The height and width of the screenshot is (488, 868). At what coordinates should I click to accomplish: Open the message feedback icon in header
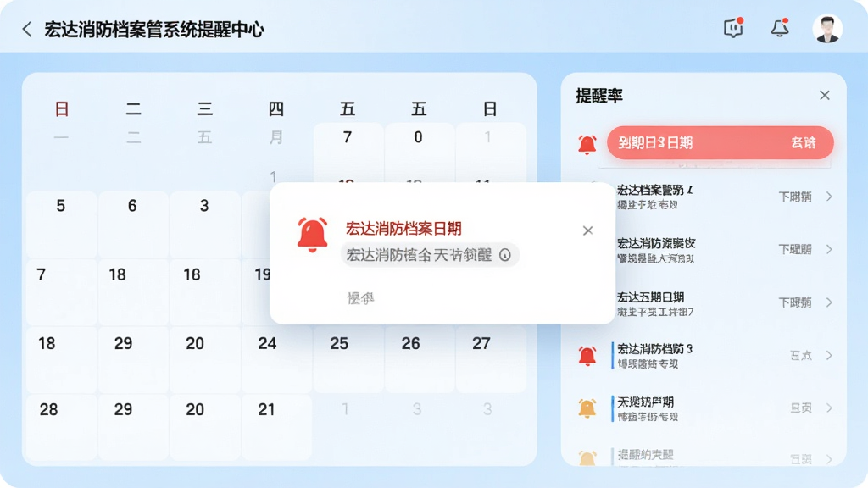733,28
